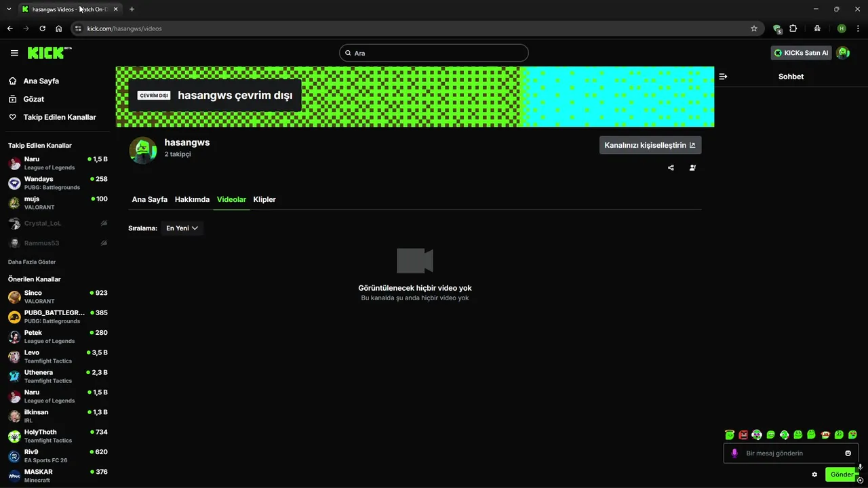Click the incognito hat icon

[x=817, y=28]
